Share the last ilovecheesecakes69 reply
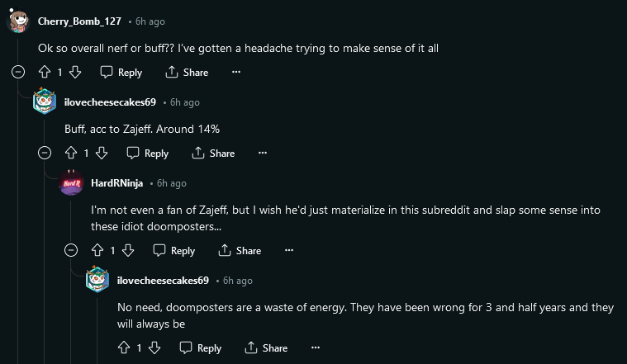The width and height of the screenshot is (627, 364). (266, 348)
